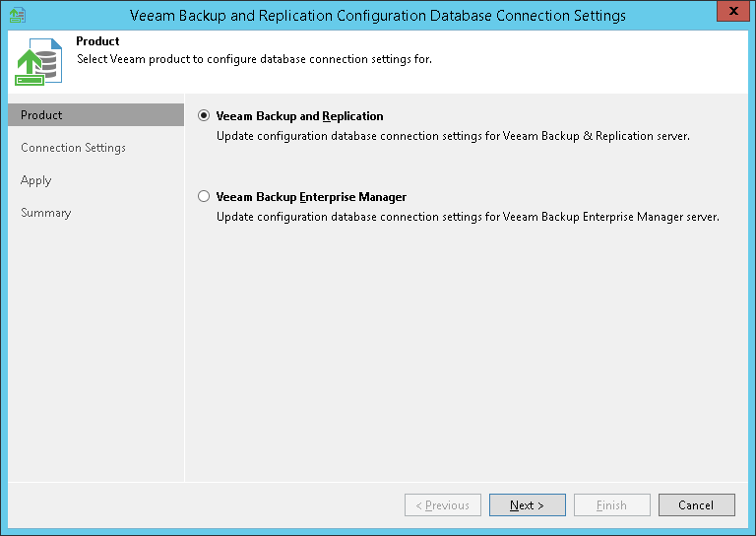Screen dimensions: 756x536
Task: Click the Enterprise Manager server description text
Action: pos(468,217)
